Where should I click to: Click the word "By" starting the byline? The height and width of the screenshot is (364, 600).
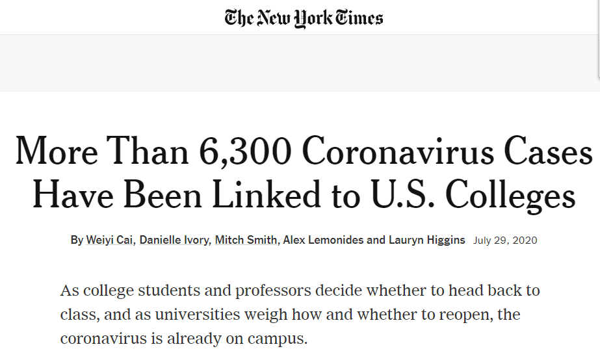pos(77,240)
